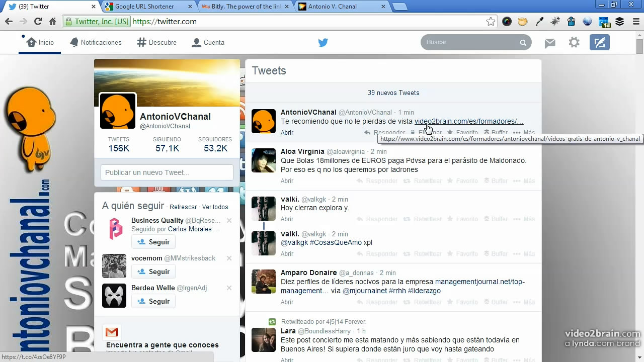Open Más menu on Amparo Donaire tweet
644x362 pixels.
[x=524, y=302]
